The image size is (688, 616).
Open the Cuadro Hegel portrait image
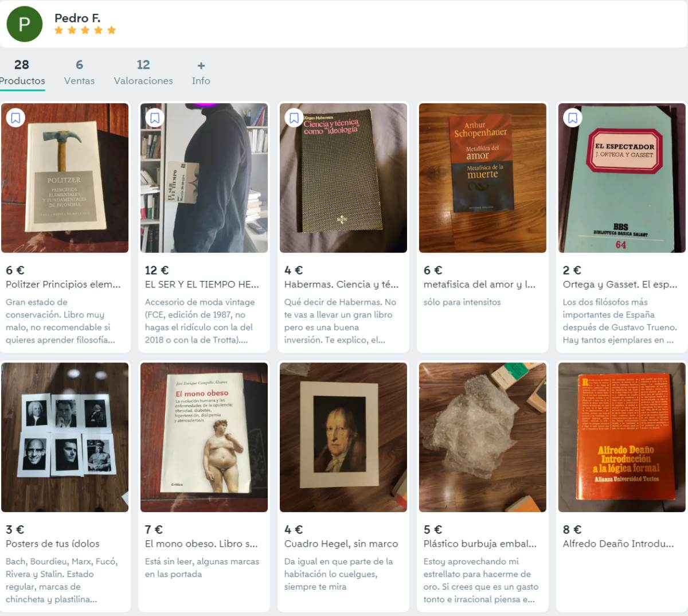(343, 437)
